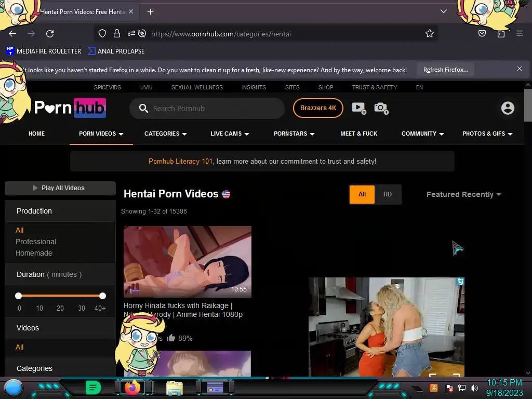Click the padlock site security icon
Image resolution: width=532 pixels, height=399 pixels.
(x=117, y=33)
